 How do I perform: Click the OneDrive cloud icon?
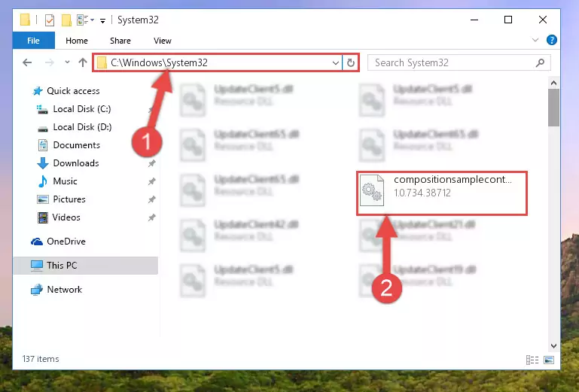point(37,242)
